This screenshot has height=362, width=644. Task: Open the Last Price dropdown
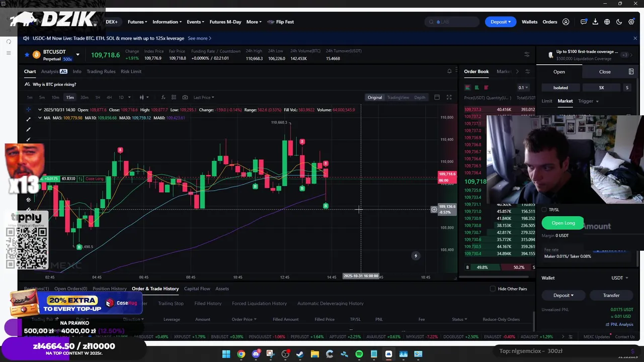tap(203, 98)
